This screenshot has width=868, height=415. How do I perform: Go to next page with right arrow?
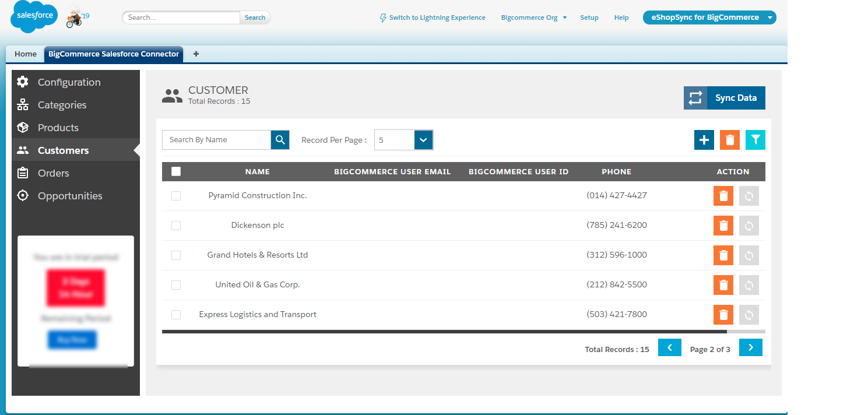click(x=751, y=347)
